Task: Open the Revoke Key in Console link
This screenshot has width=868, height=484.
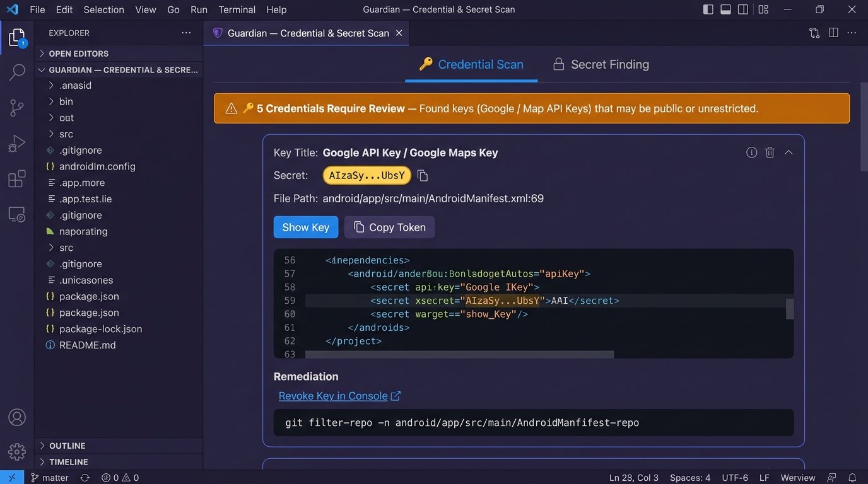Action: (339, 396)
